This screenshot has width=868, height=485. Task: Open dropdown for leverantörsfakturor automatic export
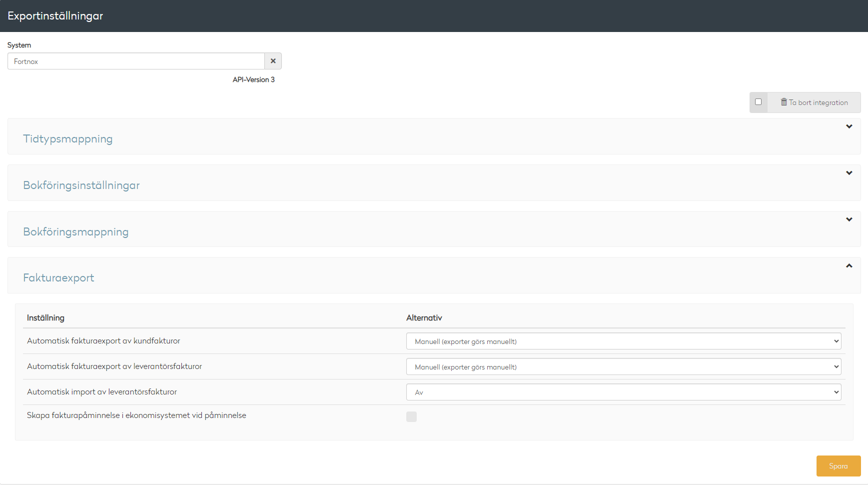coord(624,366)
